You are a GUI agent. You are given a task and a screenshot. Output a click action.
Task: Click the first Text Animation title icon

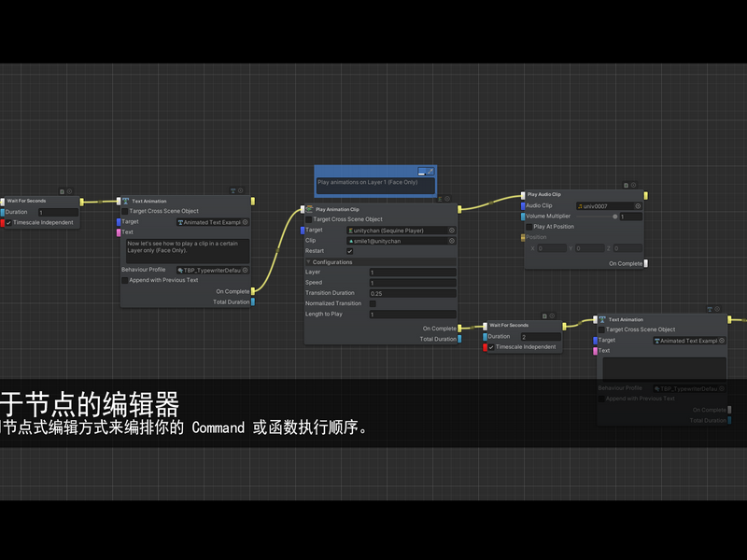(126, 201)
